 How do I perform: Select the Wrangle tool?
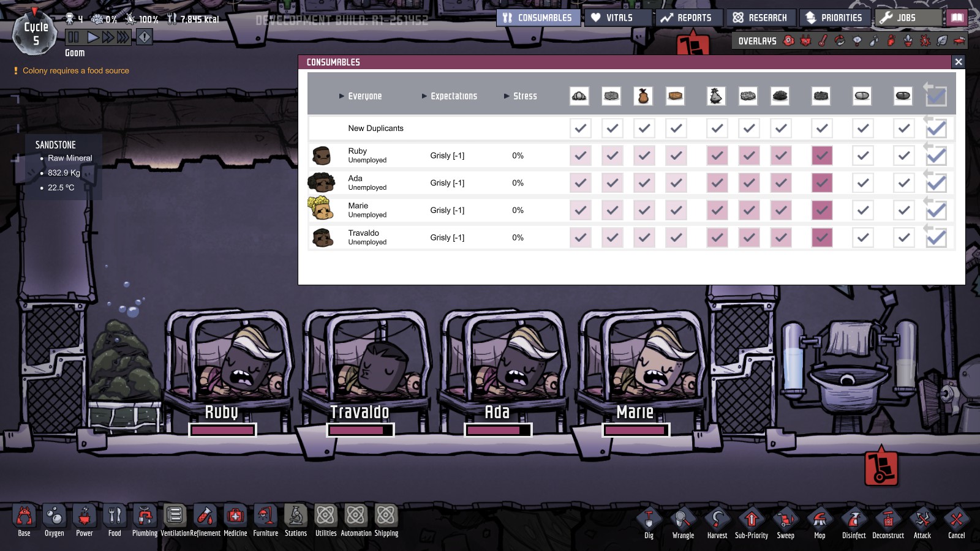683,523
